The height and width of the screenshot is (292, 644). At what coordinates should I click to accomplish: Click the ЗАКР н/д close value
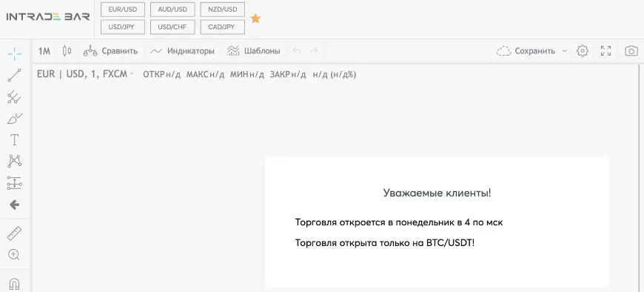[x=288, y=74]
